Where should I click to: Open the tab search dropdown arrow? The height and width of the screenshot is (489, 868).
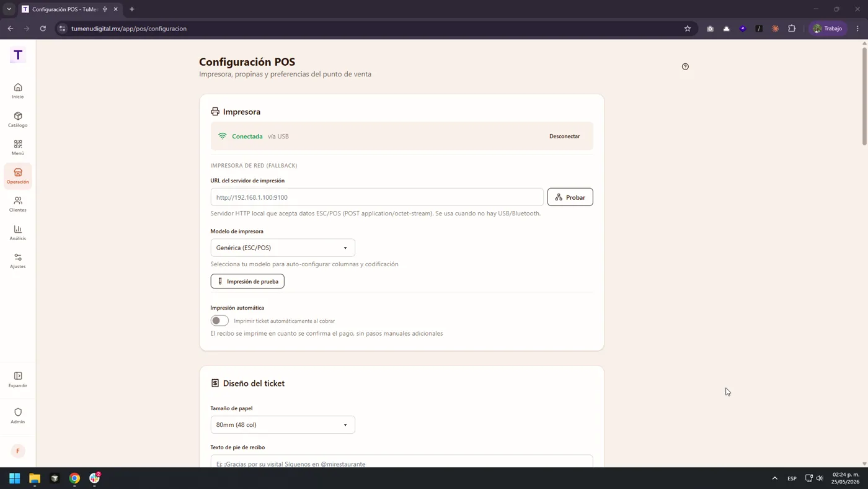click(9, 9)
